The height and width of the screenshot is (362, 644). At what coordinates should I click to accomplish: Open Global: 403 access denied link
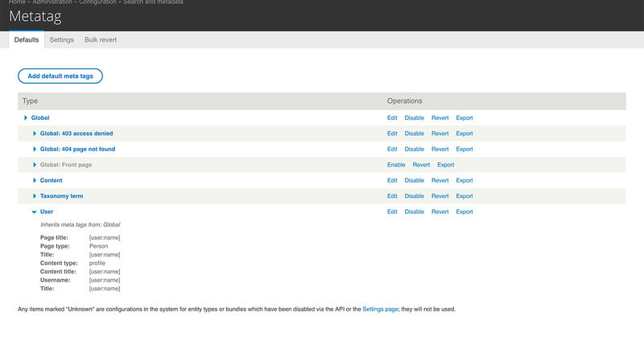click(x=76, y=134)
